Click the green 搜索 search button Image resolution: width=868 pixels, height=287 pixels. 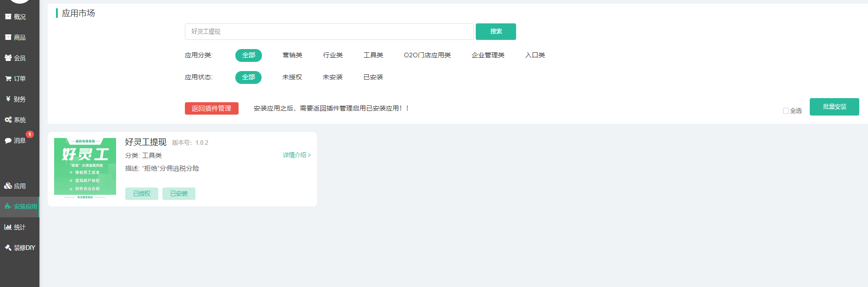tap(495, 32)
